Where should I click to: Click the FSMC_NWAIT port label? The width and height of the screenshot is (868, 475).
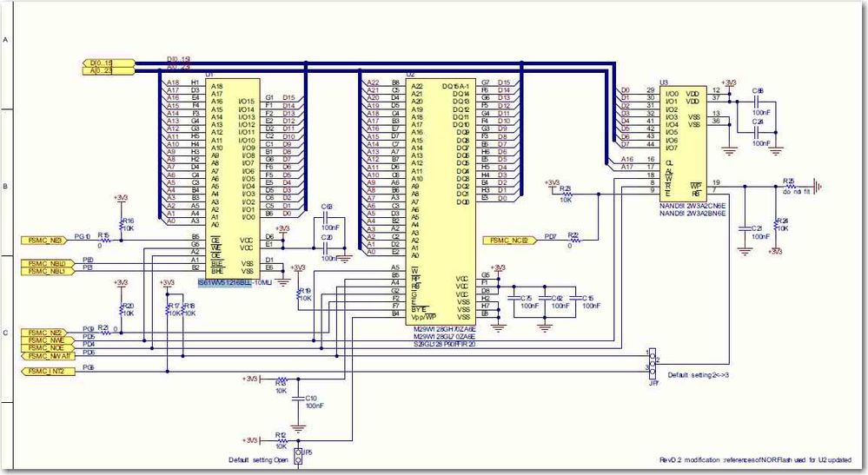(47, 356)
